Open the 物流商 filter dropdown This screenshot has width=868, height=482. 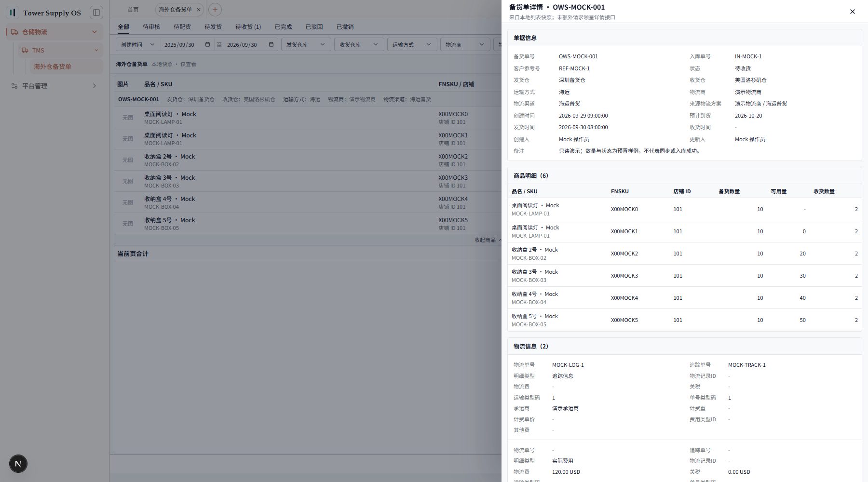click(x=465, y=45)
